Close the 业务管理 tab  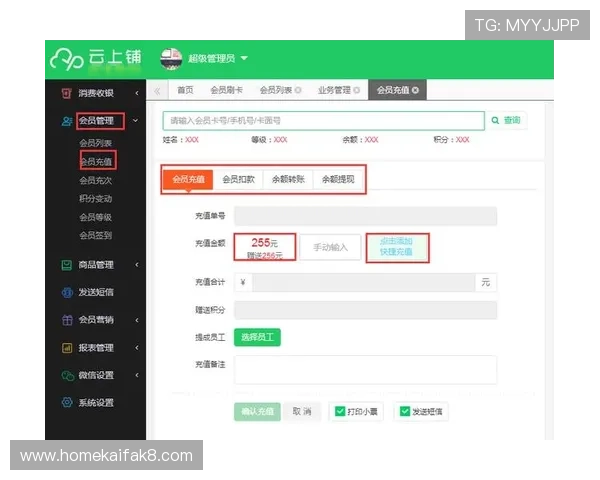tap(357, 90)
